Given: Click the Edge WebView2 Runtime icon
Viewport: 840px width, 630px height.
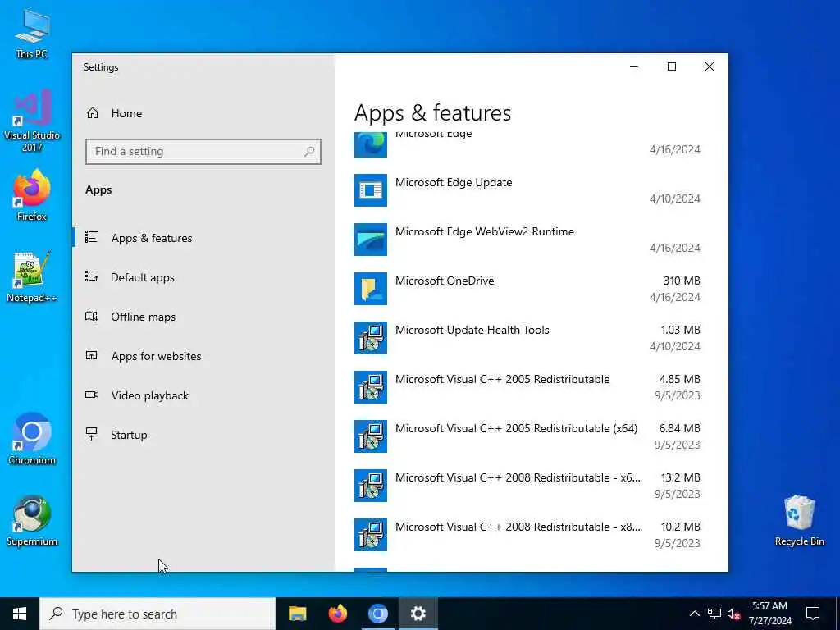Looking at the screenshot, I should coord(371,240).
